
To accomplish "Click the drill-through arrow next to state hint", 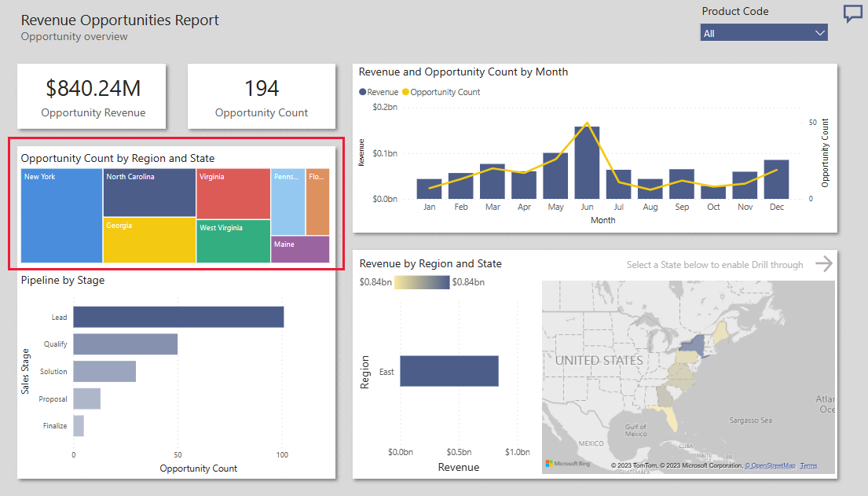I will (x=823, y=265).
